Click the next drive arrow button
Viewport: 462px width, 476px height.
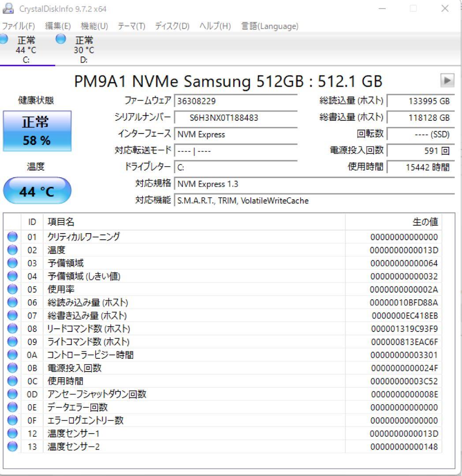tap(447, 81)
